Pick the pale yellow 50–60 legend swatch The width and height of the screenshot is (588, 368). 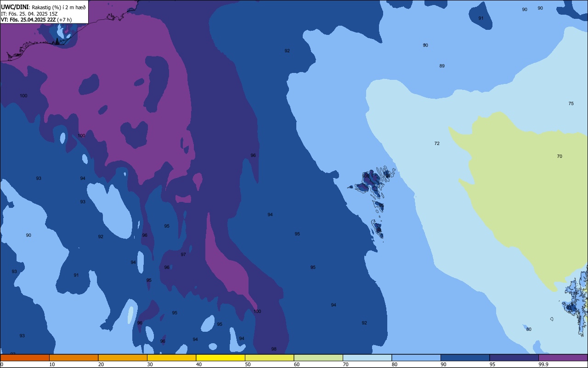(269, 357)
